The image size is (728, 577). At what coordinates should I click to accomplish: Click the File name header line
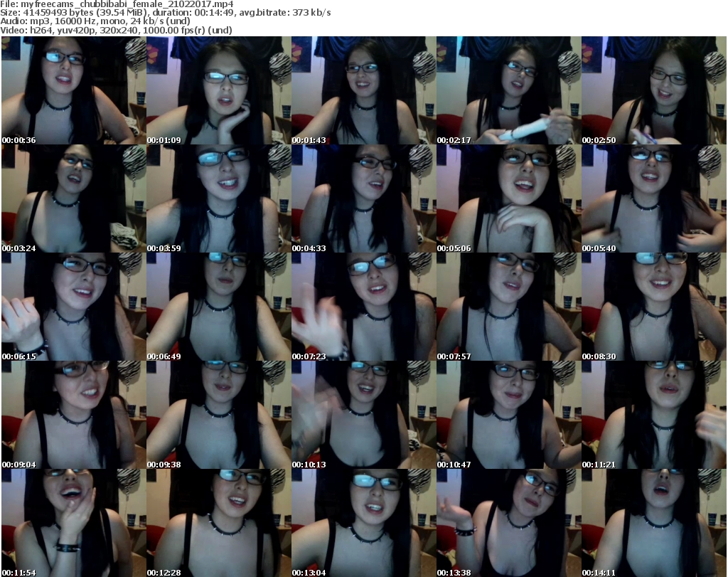(x=117, y=4)
